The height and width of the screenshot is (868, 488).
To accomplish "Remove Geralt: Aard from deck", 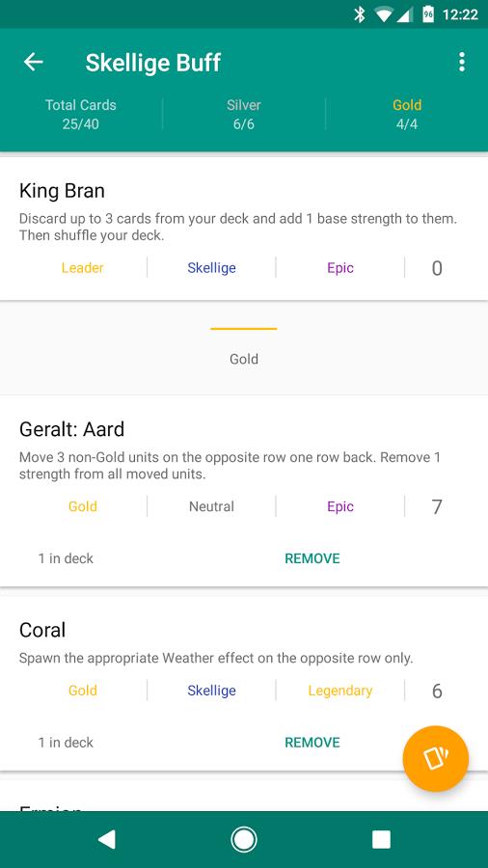I will pyautogui.click(x=312, y=558).
